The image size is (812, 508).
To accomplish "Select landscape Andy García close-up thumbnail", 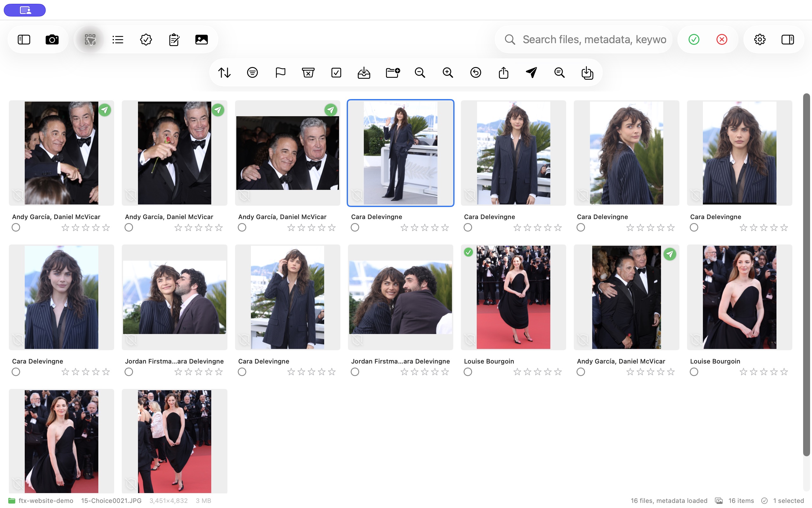I will (x=288, y=153).
